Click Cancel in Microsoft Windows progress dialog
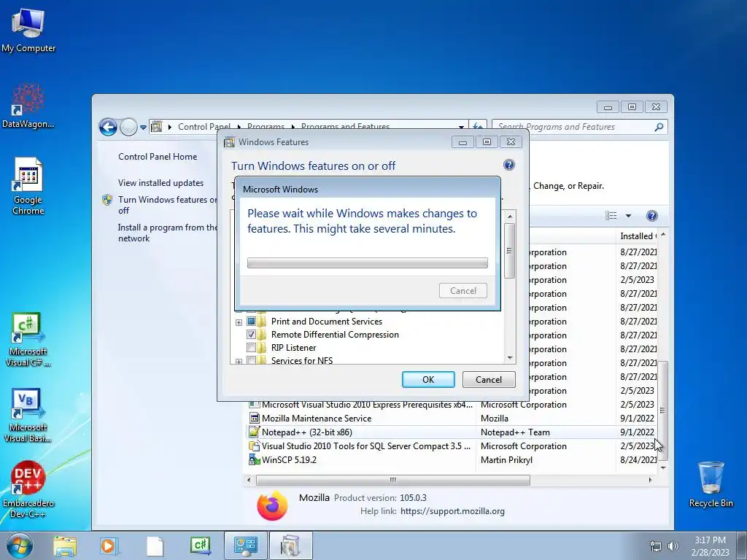747x560 pixels. [x=463, y=290]
